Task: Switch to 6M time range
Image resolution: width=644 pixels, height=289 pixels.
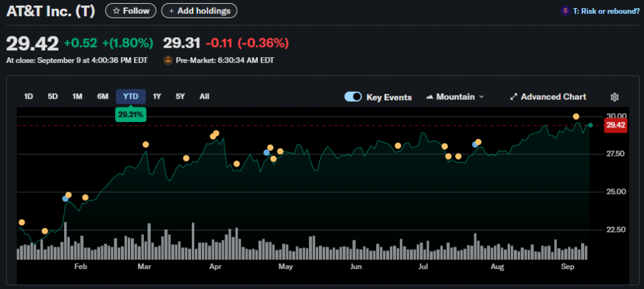Action: click(x=103, y=97)
